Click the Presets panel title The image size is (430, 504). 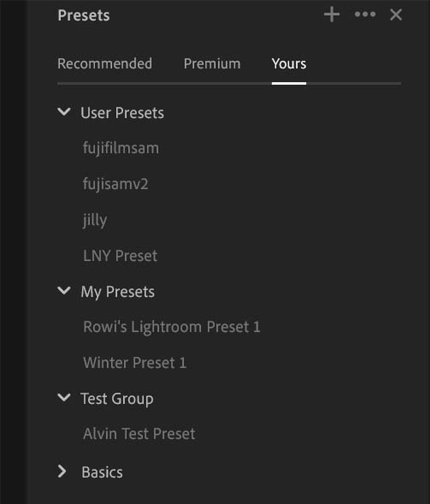pyautogui.click(x=83, y=15)
